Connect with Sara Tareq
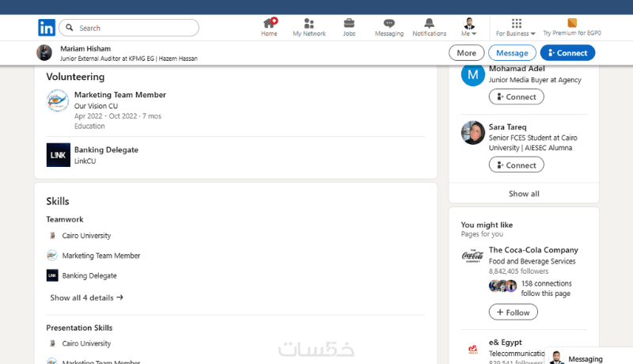The width and height of the screenshot is (633, 364). 517,165
